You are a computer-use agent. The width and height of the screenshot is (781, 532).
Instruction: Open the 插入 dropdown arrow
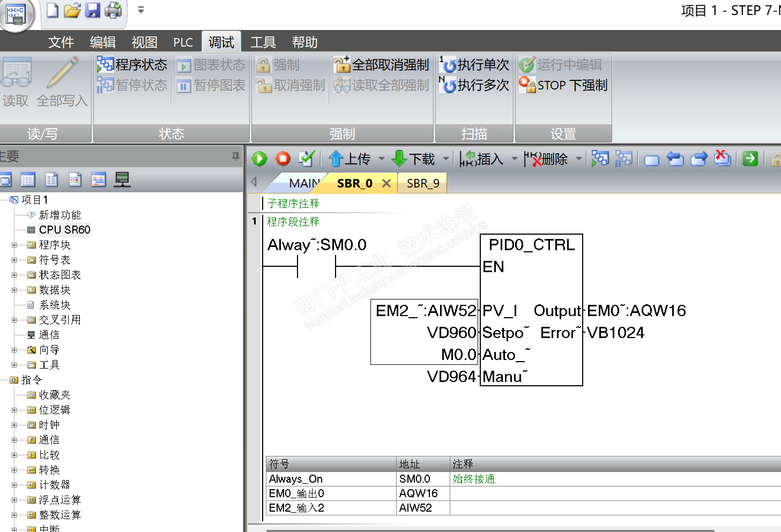click(515, 159)
